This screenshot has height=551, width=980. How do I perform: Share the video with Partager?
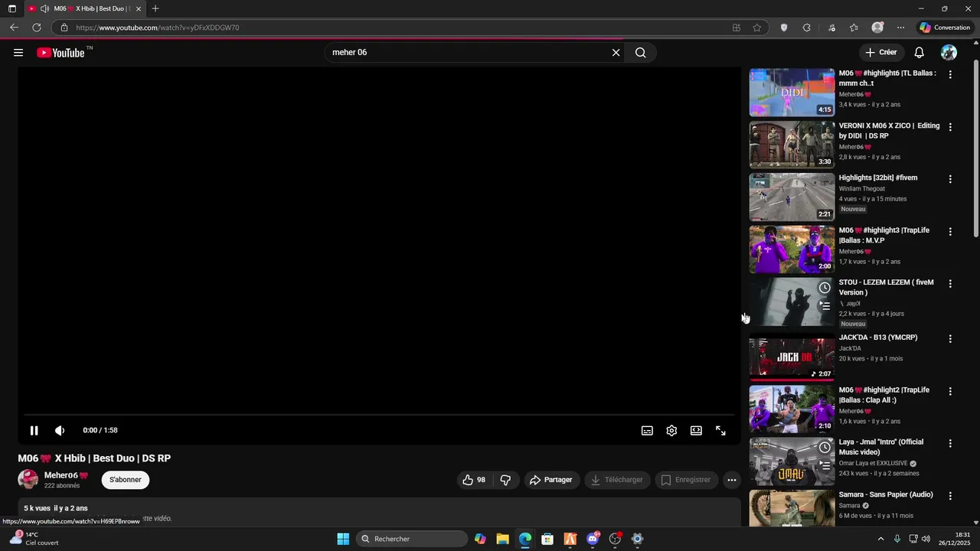[x=550, y=480]
